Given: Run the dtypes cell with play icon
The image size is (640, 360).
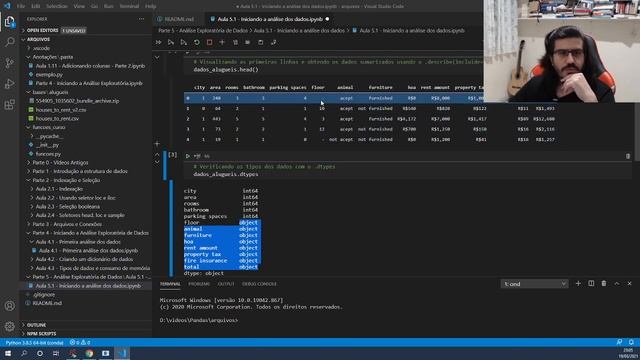Looking at the screenshot, I should click(x=187, y=156).
